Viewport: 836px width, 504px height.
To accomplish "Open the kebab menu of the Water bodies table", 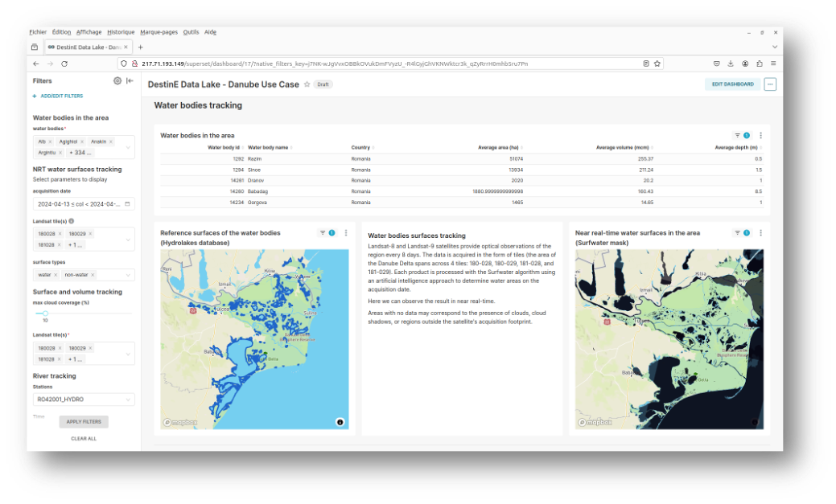I will click(761, 135).
